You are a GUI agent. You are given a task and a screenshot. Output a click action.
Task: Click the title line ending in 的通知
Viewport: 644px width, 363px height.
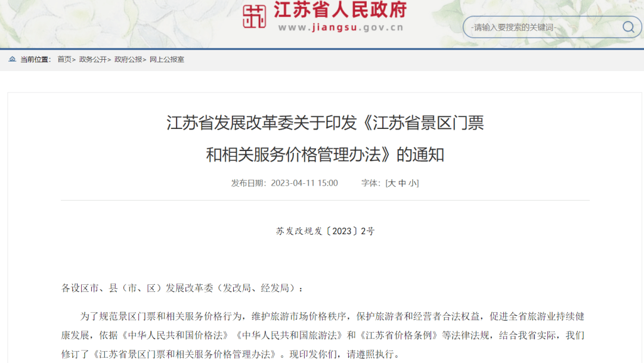point(325,155)
